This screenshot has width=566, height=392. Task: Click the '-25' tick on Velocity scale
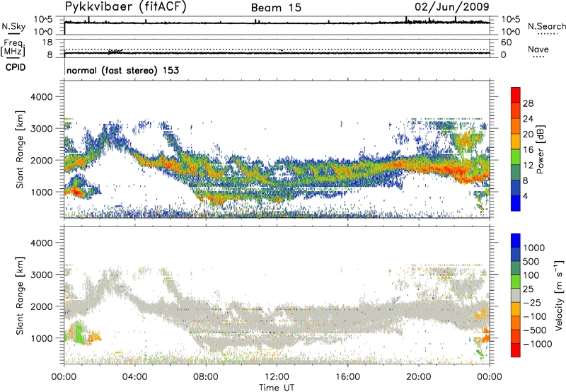click(532, 302)
